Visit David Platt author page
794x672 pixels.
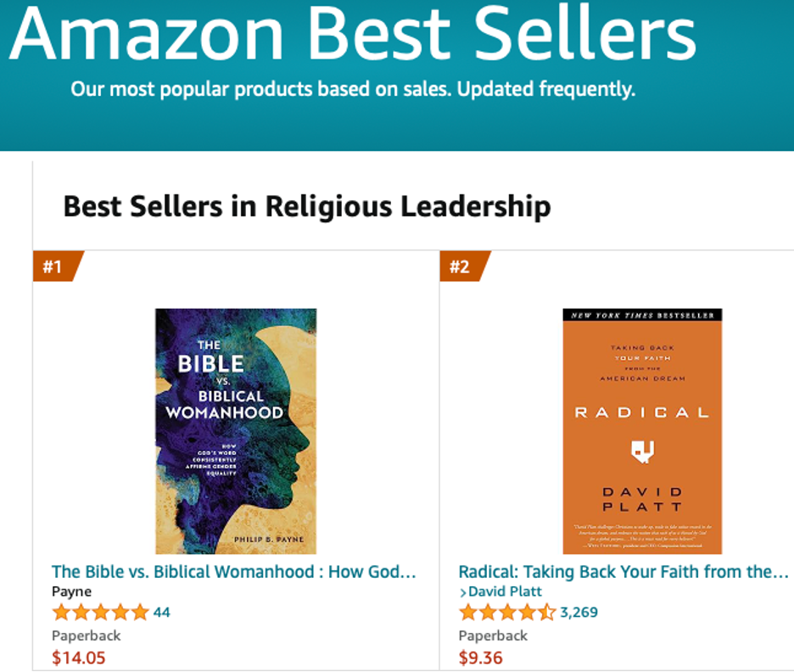click(505, 591)
